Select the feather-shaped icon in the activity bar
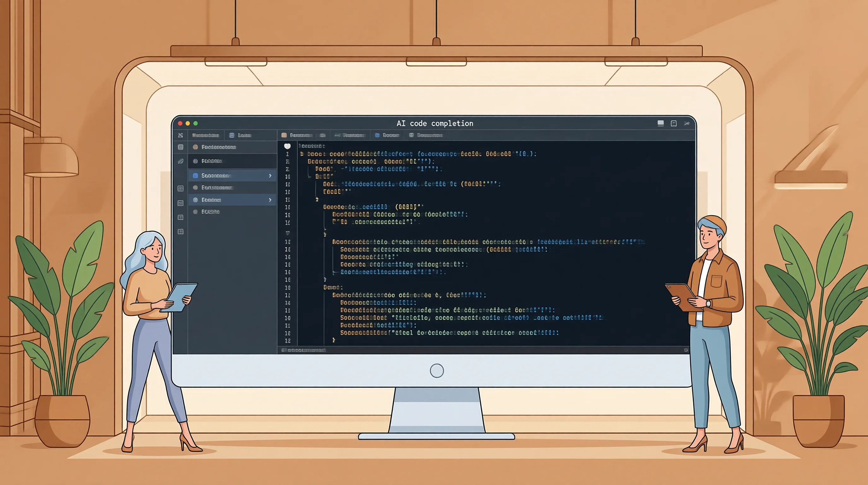 click(x=181, y=161)
